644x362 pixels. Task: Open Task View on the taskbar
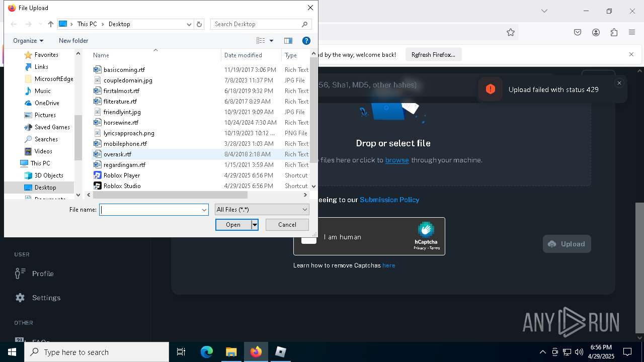181,352
